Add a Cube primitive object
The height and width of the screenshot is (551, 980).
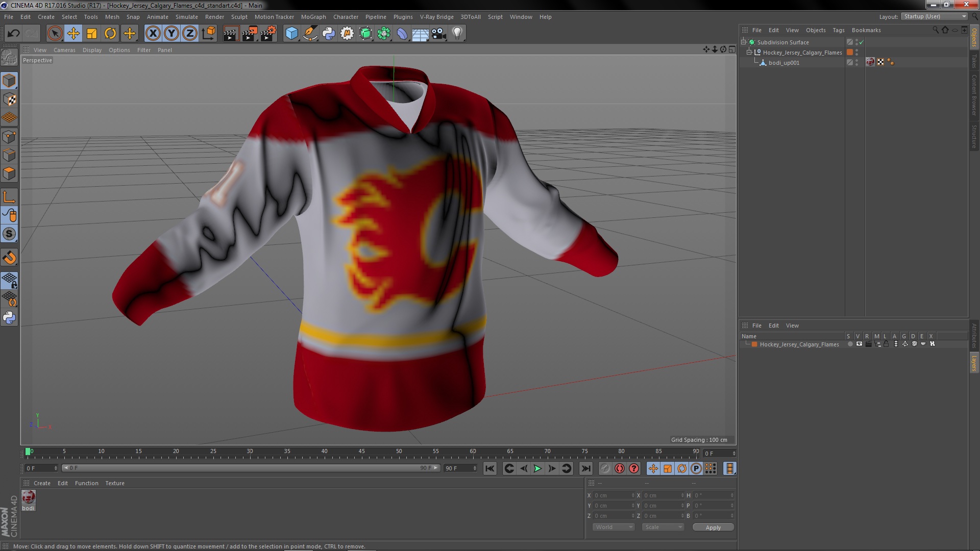click(x=291, y=34)
